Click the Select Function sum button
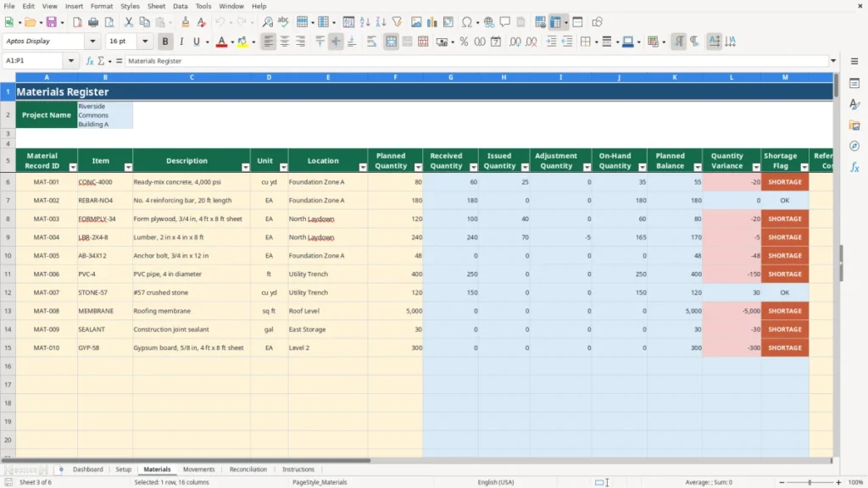The width and height of the screenshot is (868, 488). click(102, 61)
